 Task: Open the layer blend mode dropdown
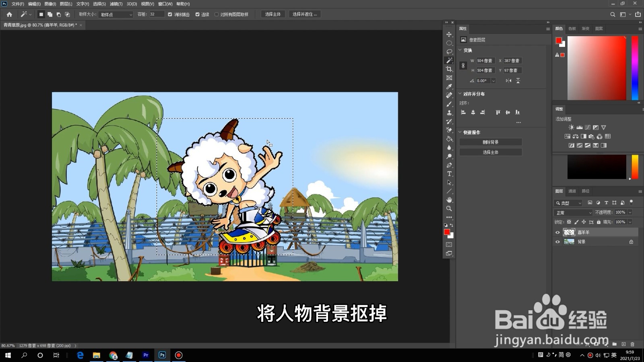pyautogui.click(x=574, y=212)
